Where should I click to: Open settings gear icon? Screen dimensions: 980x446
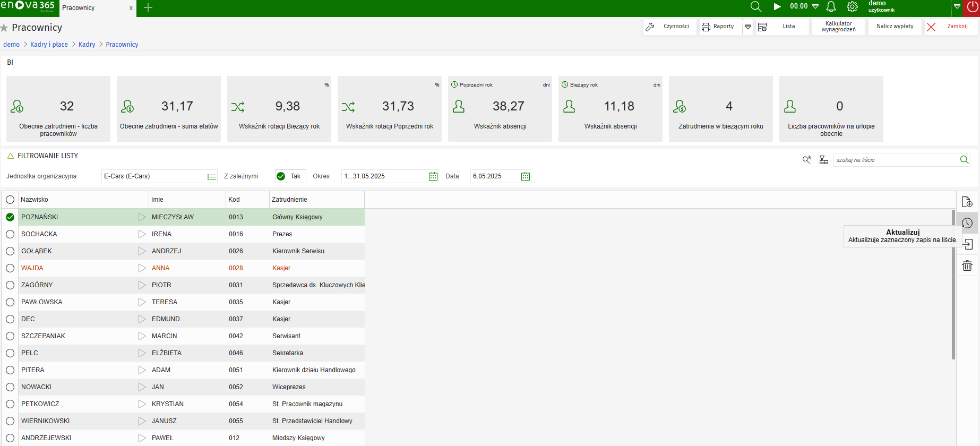(x=852, y=7)
